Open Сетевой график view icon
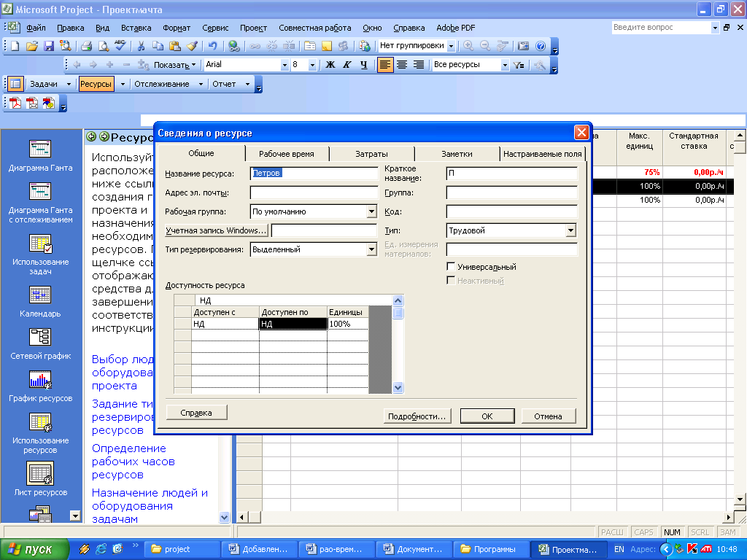This screenshot has width=747, height=560. coord(40,337)
